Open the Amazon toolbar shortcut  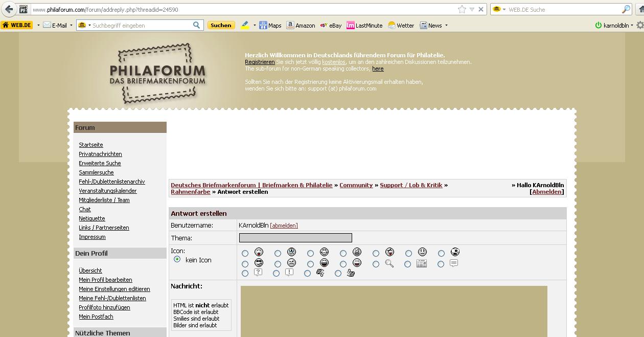[x=301, y=25]
